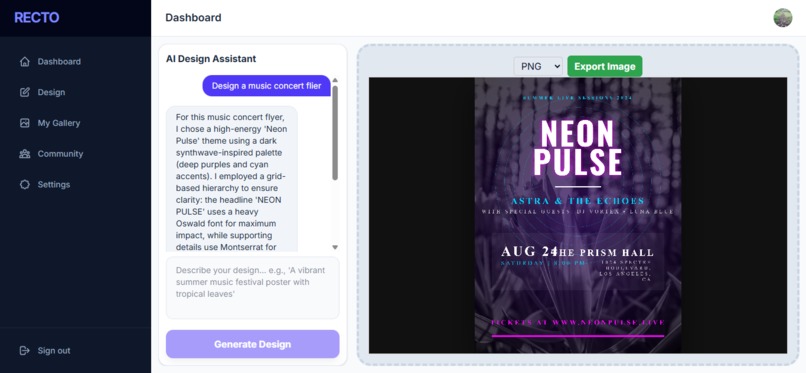The width and height of the screenshot is (806, 373).
Task: Open Community label in sidebar
Action: (60, 154)
